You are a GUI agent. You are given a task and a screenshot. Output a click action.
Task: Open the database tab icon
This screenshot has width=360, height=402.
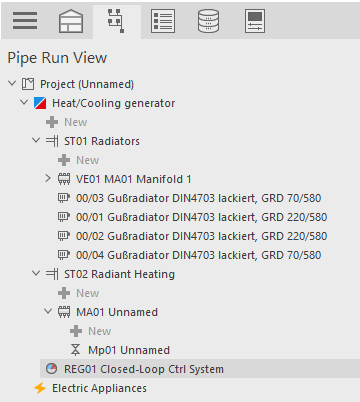click(x=208, y=21)
